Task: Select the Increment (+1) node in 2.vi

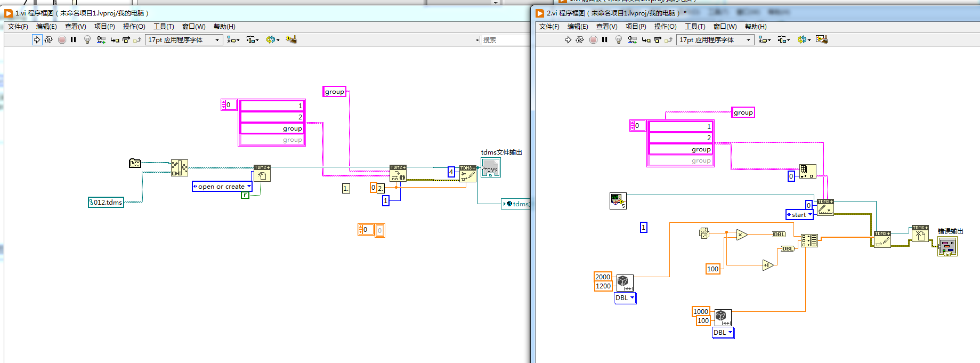Action: [767, 265]
